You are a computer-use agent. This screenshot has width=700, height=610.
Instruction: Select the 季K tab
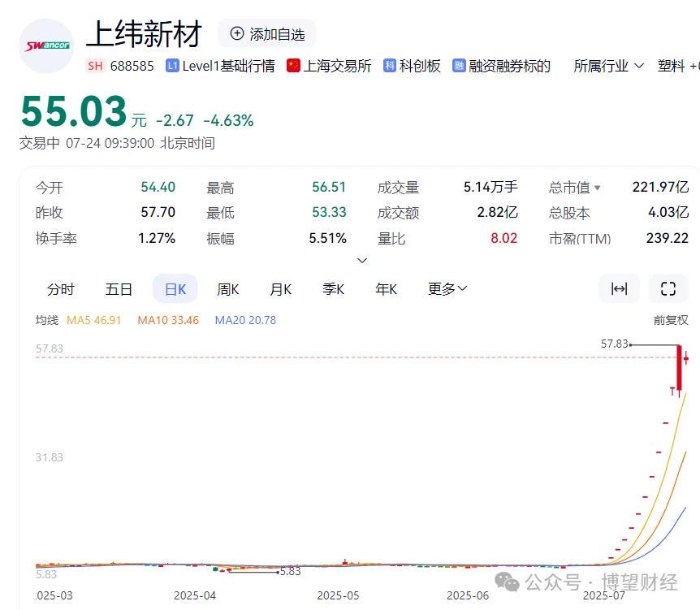[333, 289]
